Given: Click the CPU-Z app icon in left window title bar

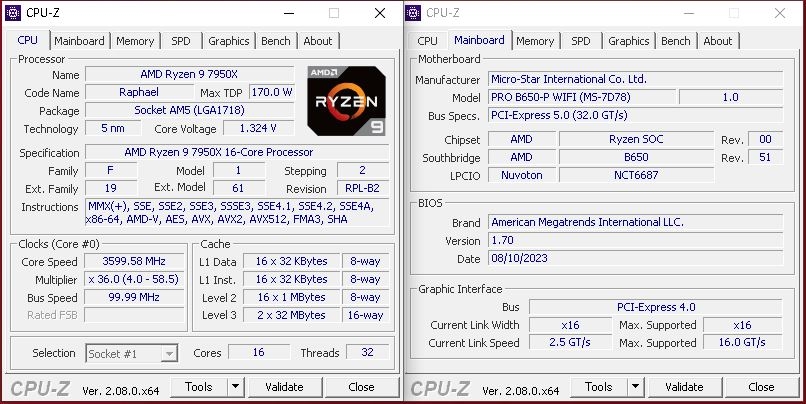Looking at the screenshot, I should [x=12, y=13].
